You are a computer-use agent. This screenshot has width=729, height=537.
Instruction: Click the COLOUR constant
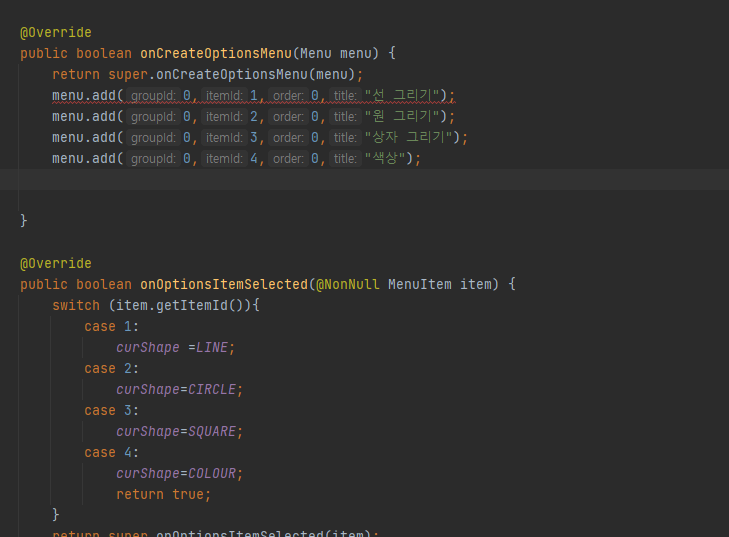[x=212, y=473]
